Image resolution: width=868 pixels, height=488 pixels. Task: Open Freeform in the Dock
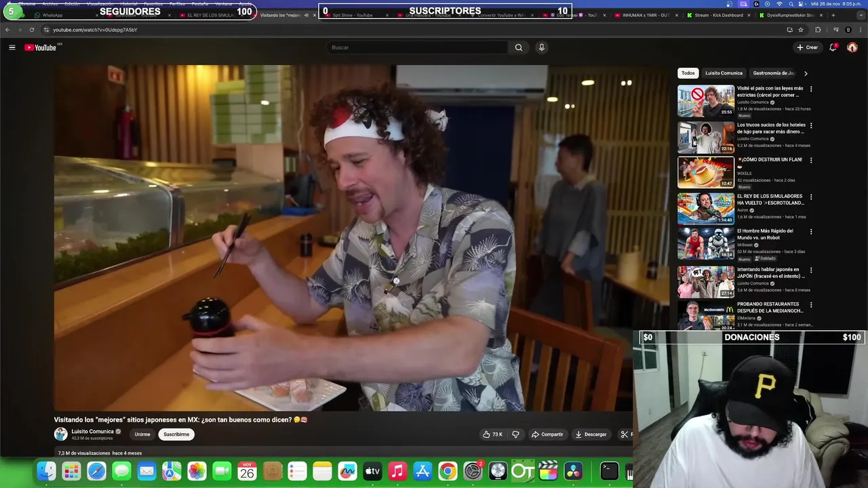pyautogui.click(x=347, y=471)
